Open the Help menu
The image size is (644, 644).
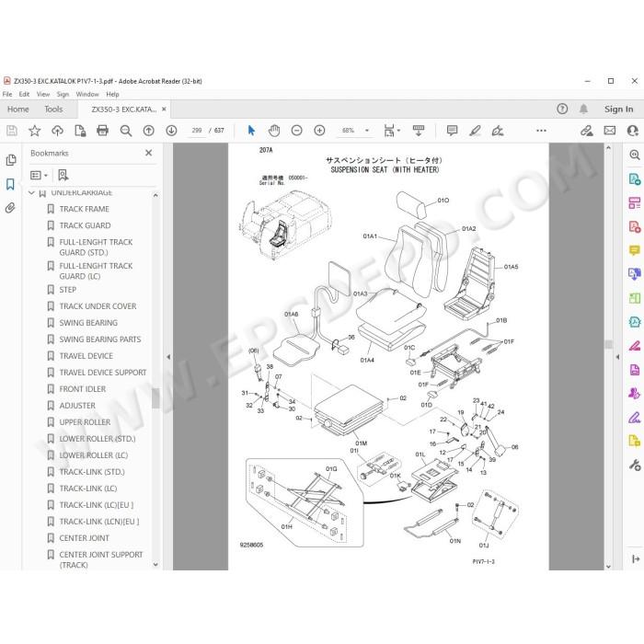[x=112, y=94]
